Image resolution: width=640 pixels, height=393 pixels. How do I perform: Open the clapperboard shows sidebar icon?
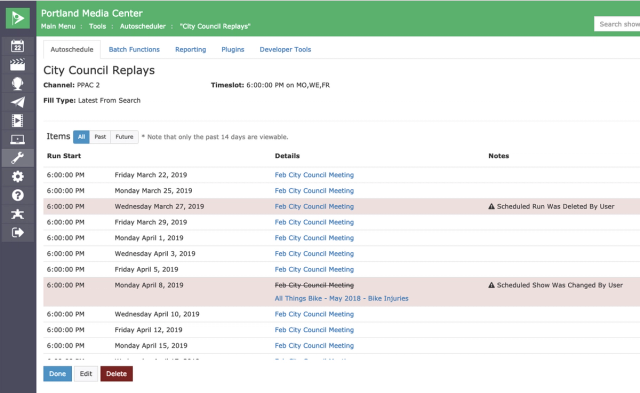[18, 65]
